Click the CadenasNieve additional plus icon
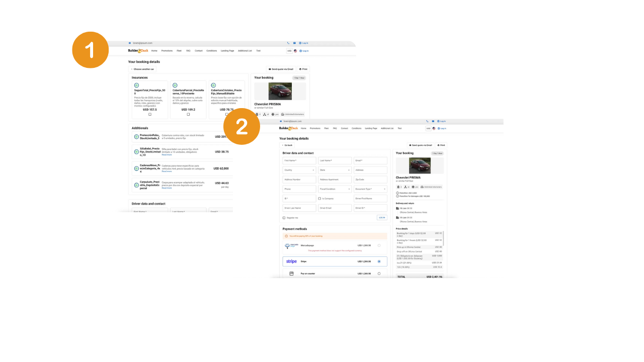The width and height of the screenshot is (644, 362). tap(136, 168)
